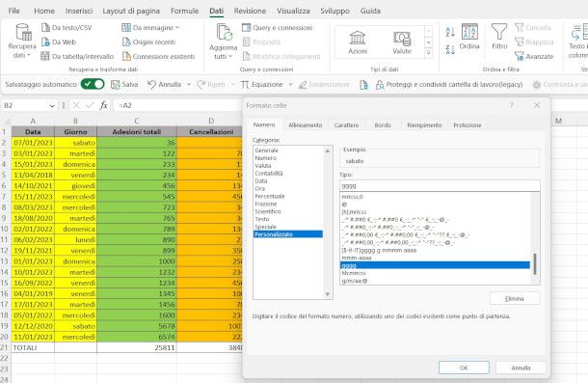
Task: Open Formato celle help question mark
Action: [x=512, y=105]
